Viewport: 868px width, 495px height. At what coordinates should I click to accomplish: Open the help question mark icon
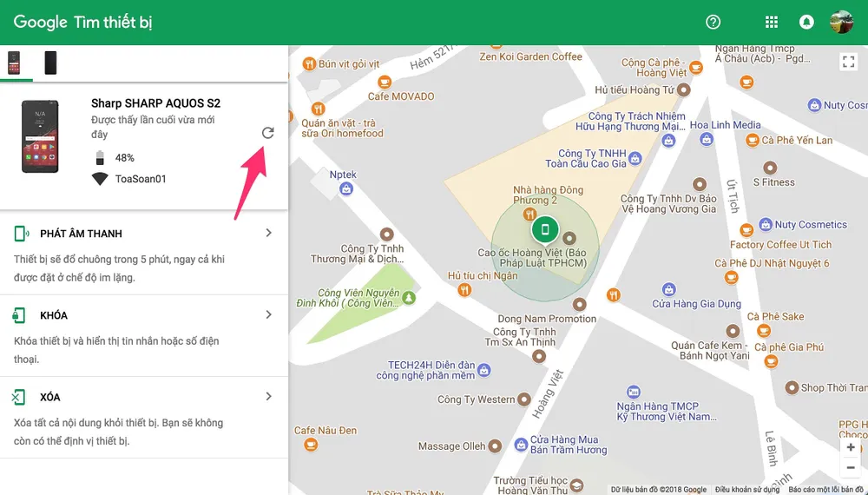(x=713, y=23)
